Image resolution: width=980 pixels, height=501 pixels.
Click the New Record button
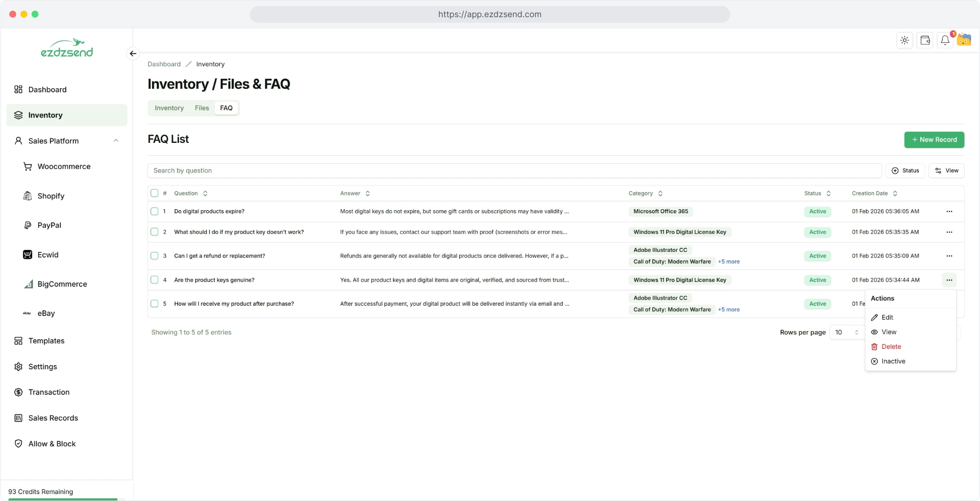(934, 140)
